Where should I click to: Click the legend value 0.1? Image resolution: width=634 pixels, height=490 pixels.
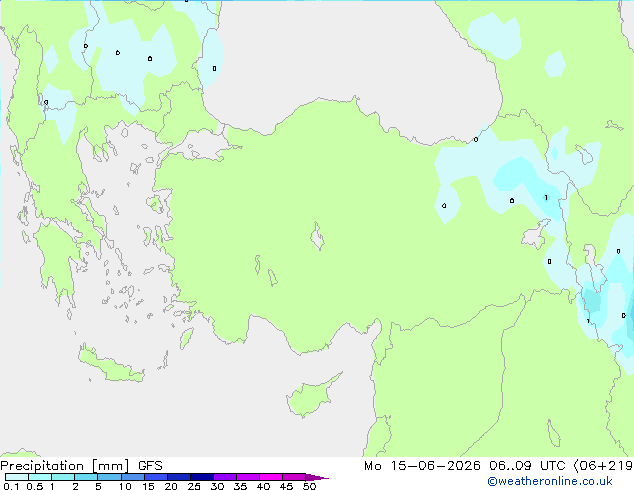click(11, 486)
